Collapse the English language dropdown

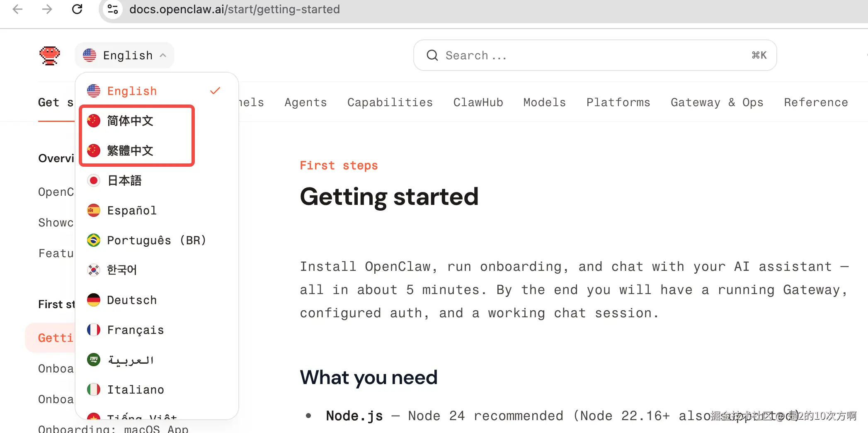(x=124, y=55)
